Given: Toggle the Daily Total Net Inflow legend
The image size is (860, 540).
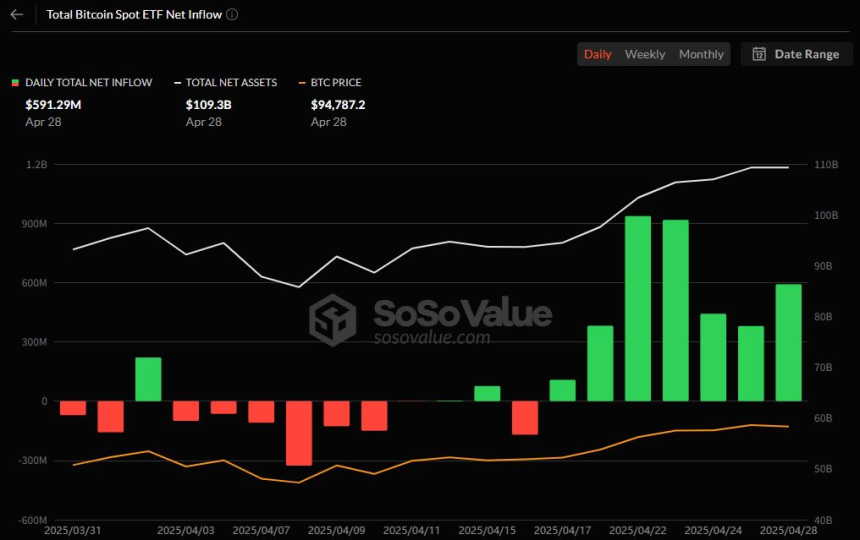Looking at the screenshot, I should click(x=89, y=82).
